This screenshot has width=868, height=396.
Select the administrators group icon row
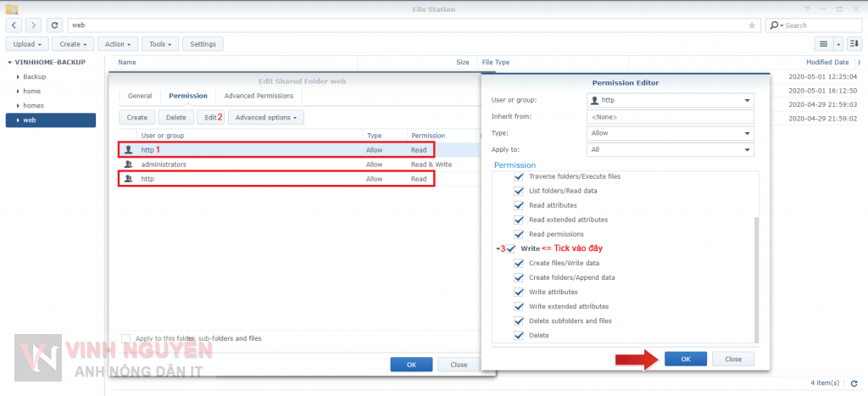(x=128, y=165)
